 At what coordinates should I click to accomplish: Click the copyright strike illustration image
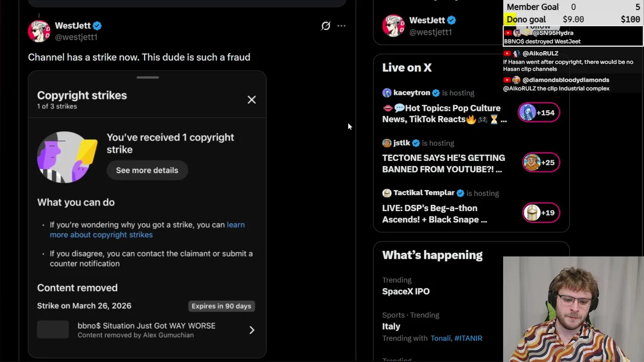(x=67, y=157)
